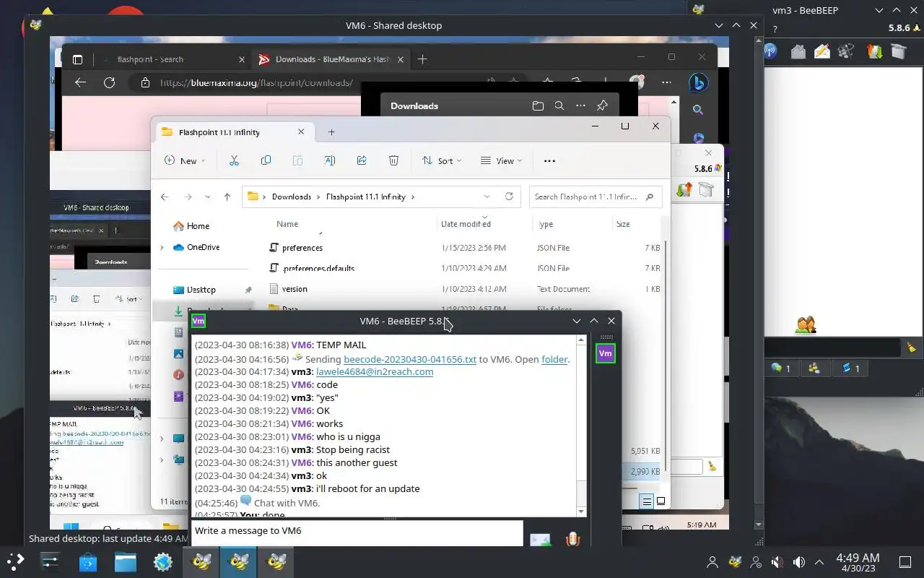
Task: Click the Refresh icon next to Explorer address bar
Action: pos(509,197)
